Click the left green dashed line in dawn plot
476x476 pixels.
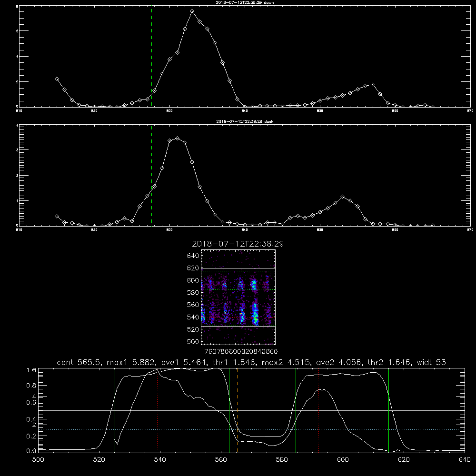tap(151, 57)
